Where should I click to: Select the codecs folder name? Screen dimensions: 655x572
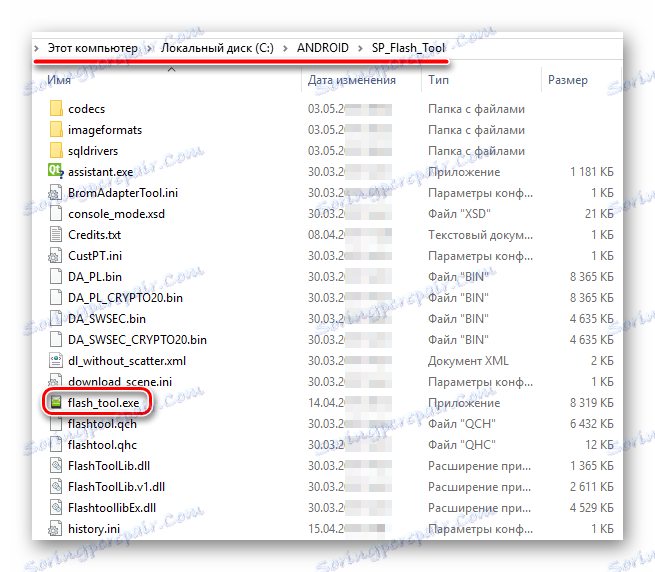(86, 109)
